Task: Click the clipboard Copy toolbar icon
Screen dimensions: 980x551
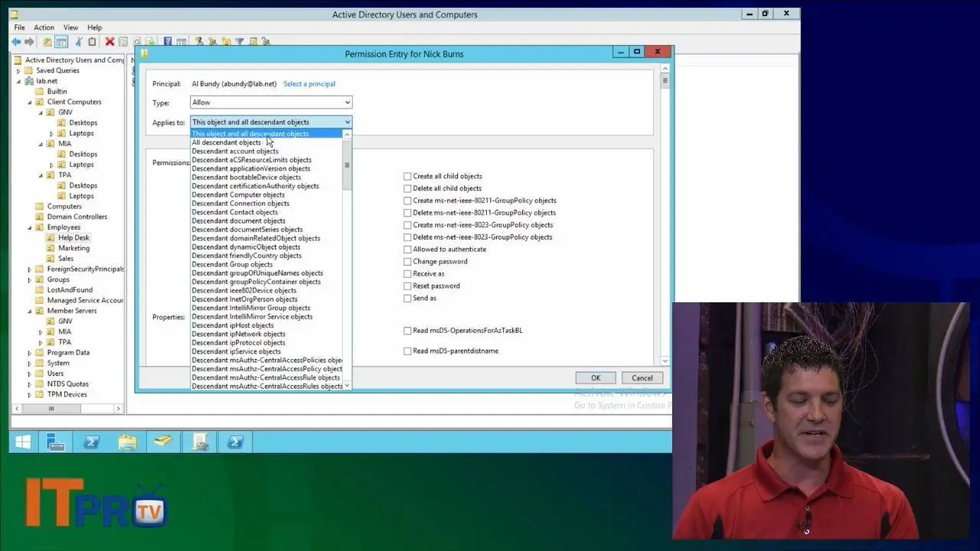Action: [92, 41]
